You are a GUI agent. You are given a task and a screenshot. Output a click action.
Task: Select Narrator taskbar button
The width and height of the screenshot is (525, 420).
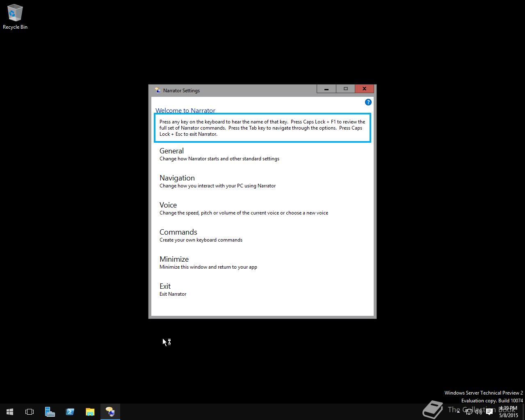tap(110, 412)
